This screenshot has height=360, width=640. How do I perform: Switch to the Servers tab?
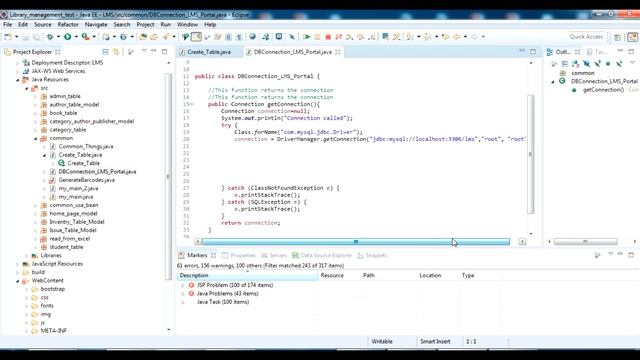[x=274, y=256]
